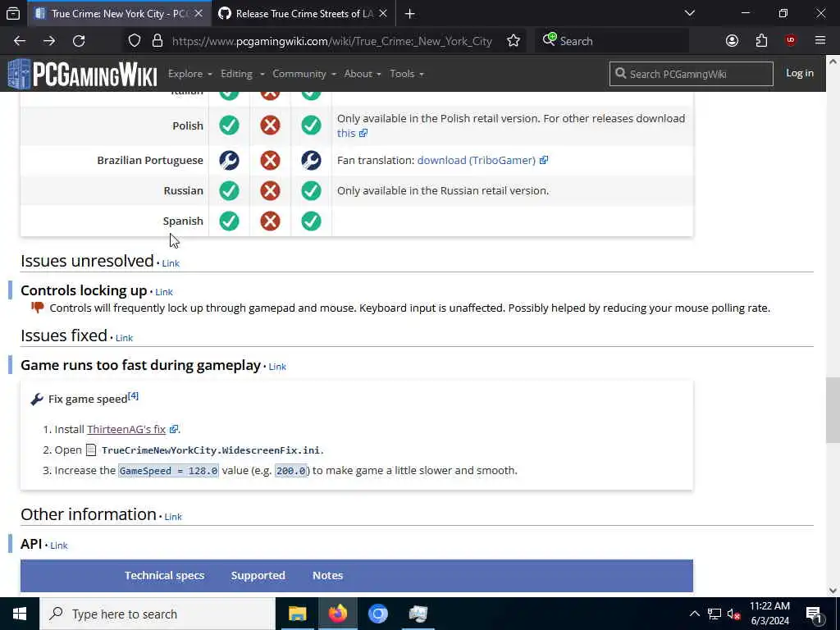Screen dimensions: 840x630
Task: Click the Search PCGamingWiki field
Action: click(x=691, y=74)
